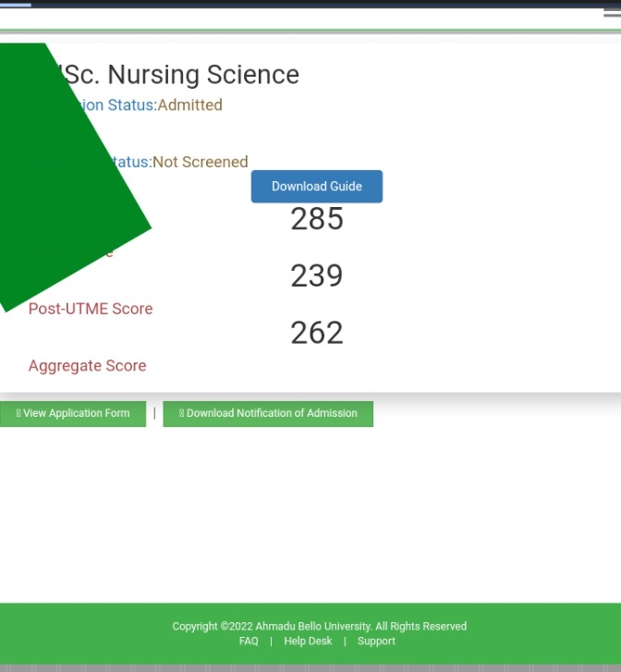Screen dimensions: 621x672
Task: Open the FAQ link in footer
Action: coord(249,641)
